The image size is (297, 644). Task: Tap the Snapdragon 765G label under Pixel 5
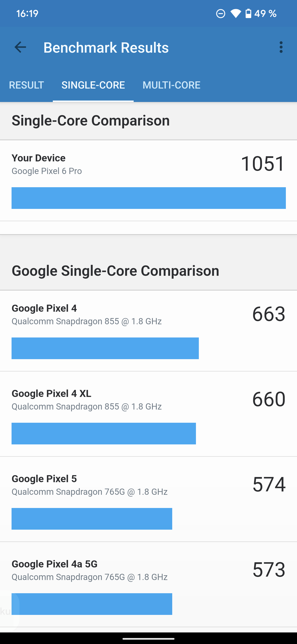pyautogui.click(x=90, y=491)
